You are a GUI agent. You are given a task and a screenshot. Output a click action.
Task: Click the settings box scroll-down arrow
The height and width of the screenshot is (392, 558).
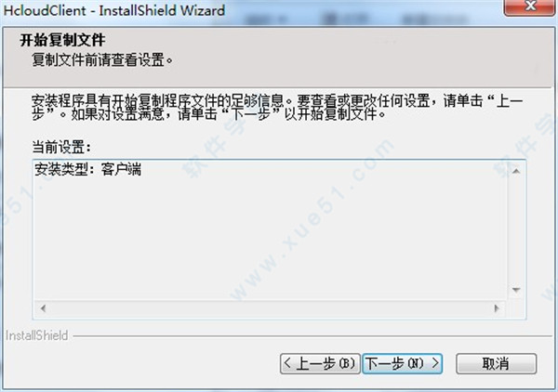pos(516,290)
